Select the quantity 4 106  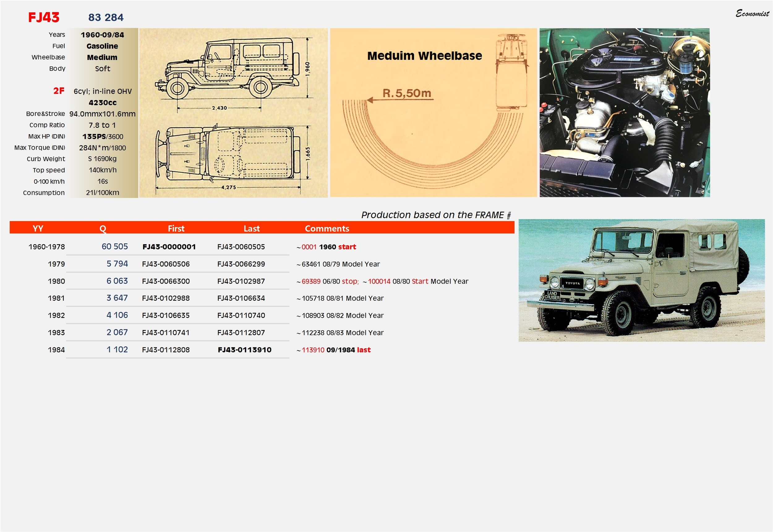click(117, 315)
